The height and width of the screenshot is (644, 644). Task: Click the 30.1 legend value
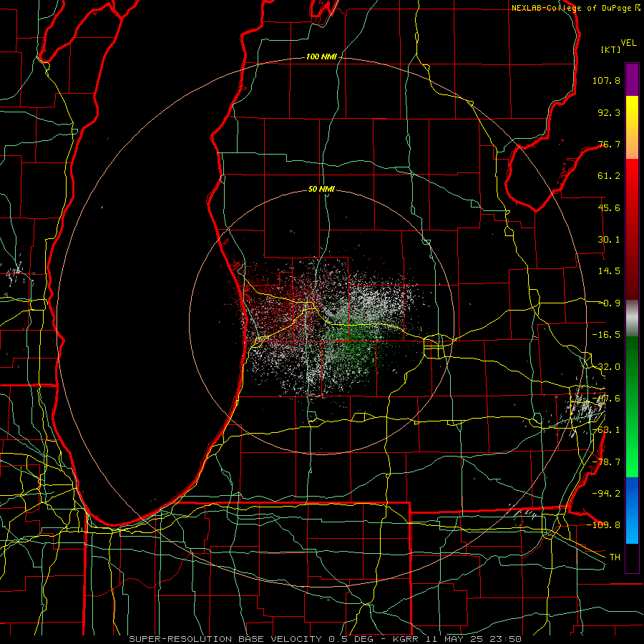(609, 240)
